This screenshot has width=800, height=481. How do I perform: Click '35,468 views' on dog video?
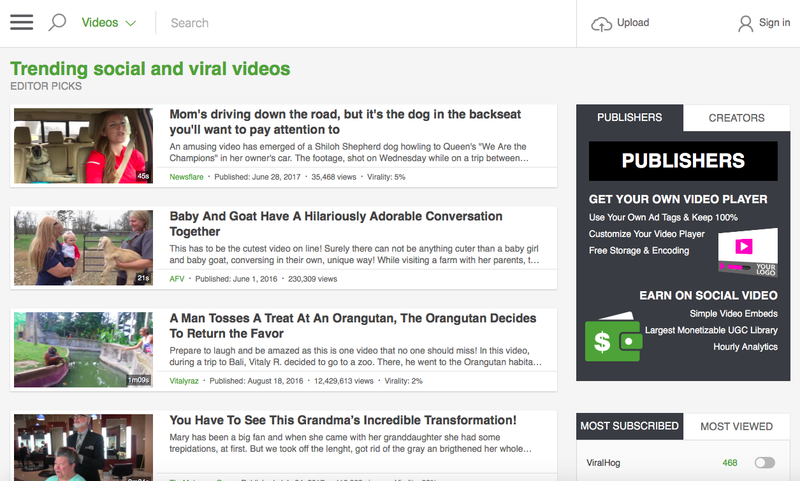click(334, 177)
